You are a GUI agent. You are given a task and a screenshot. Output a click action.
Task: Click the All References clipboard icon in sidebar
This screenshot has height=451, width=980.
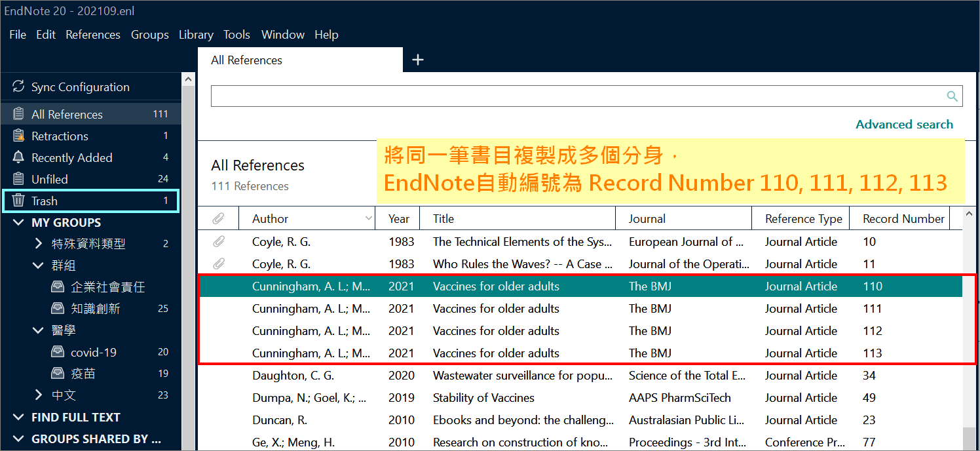(18, 114)
